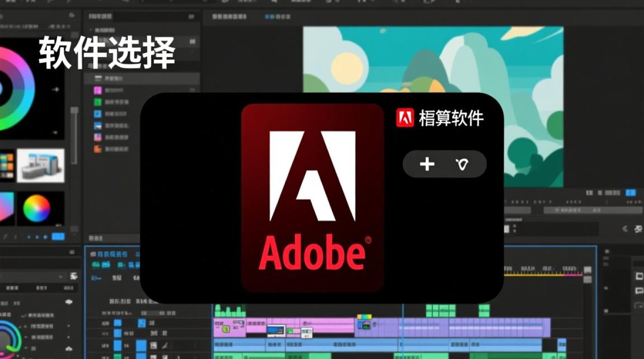The image size is (644, 359).
Task: Click the plus icon in the overlay pill
Action: pyautogui.click(x=427, y=165)
